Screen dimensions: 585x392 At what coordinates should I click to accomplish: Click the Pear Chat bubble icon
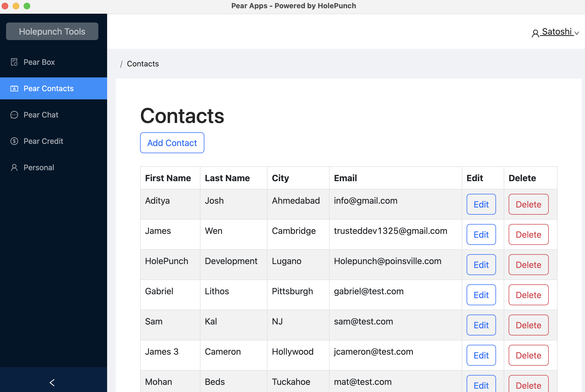pyautogui.click(x=14, y=115)
